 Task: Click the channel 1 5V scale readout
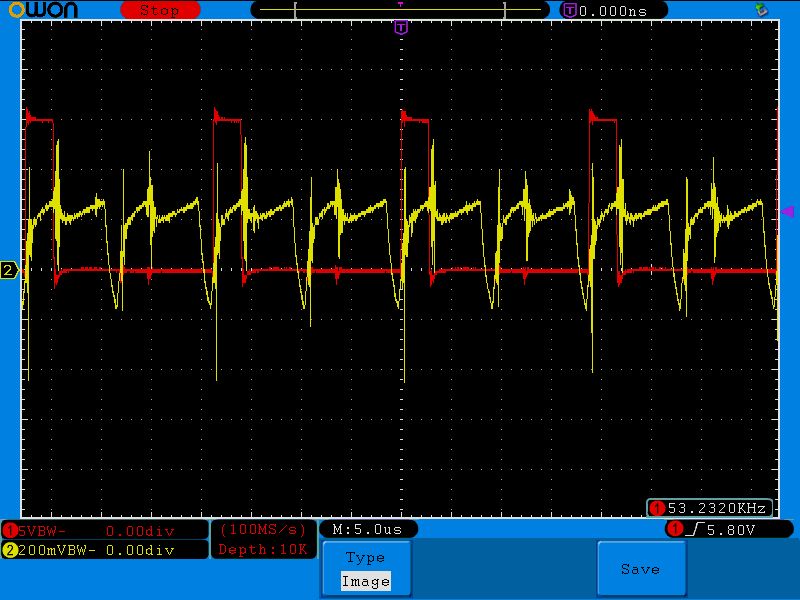(105, 531)
